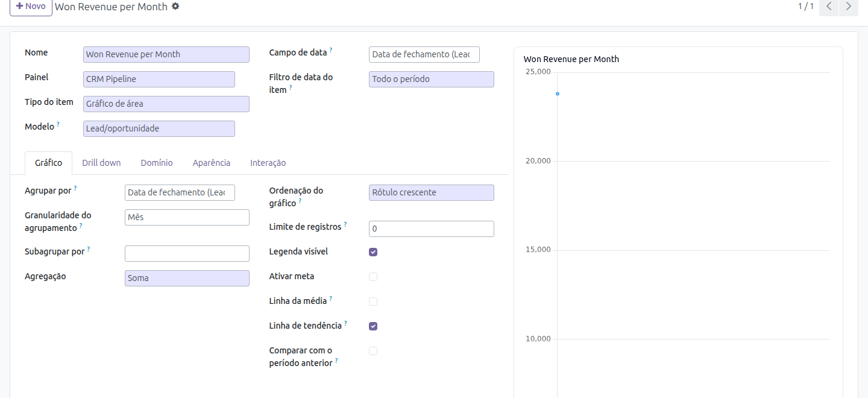Click the blue data point on chart

click(x=558, y=93)
